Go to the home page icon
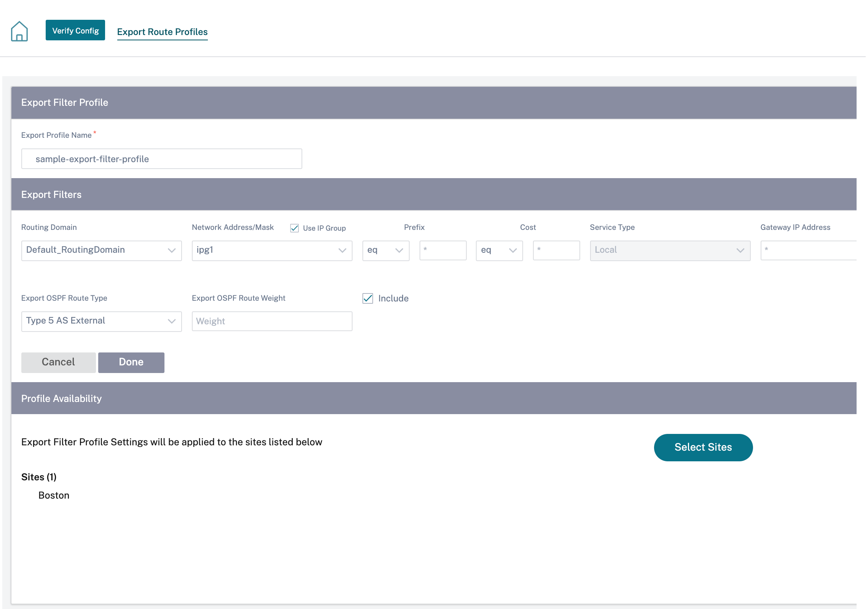This screenshot has width=868, height=609. click(19, 31)
